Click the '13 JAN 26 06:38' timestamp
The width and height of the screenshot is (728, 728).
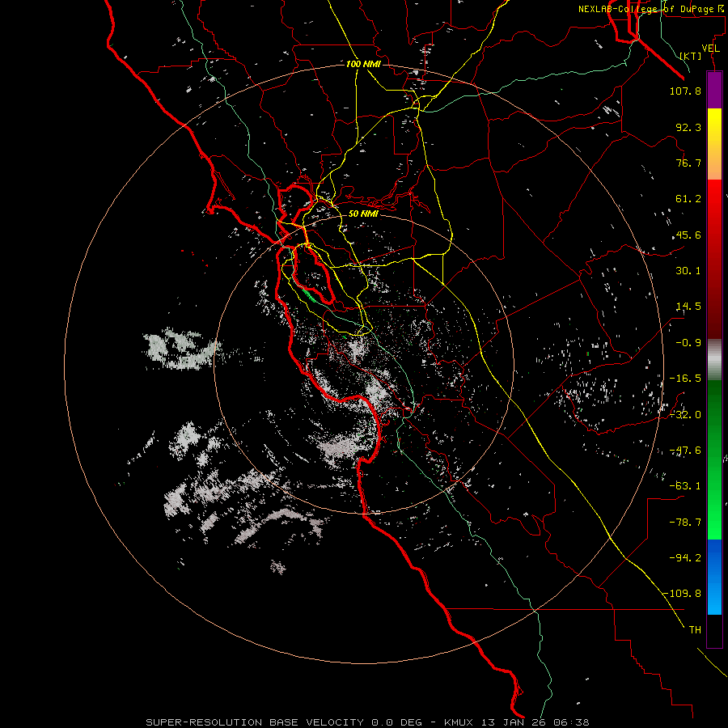(x=535, y=722)
